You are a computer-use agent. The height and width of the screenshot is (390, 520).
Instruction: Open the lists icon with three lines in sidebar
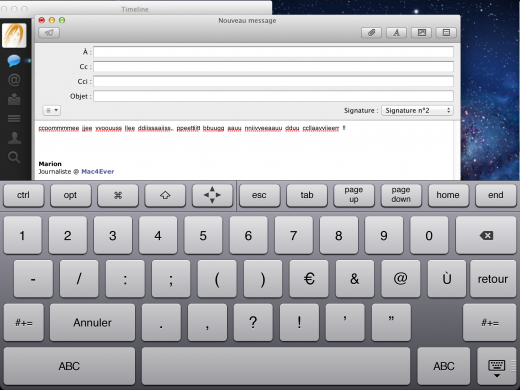point(14,118)
